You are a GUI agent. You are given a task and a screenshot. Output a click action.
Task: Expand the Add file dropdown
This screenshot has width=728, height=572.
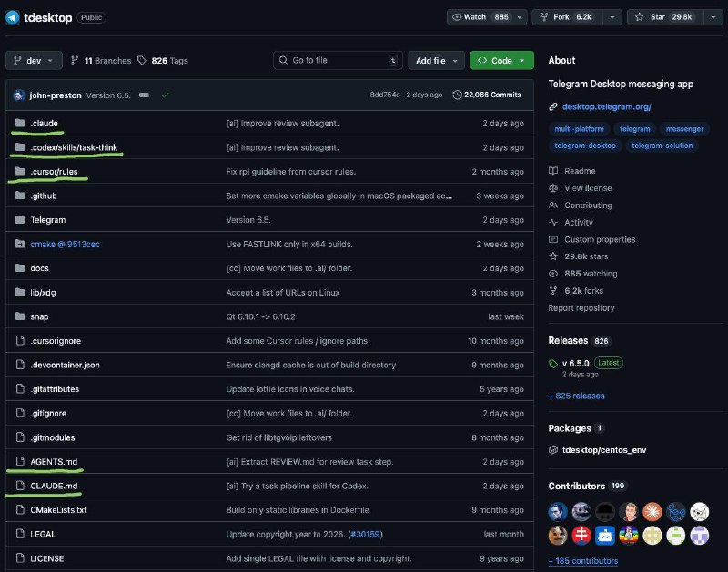pos(436,60)
